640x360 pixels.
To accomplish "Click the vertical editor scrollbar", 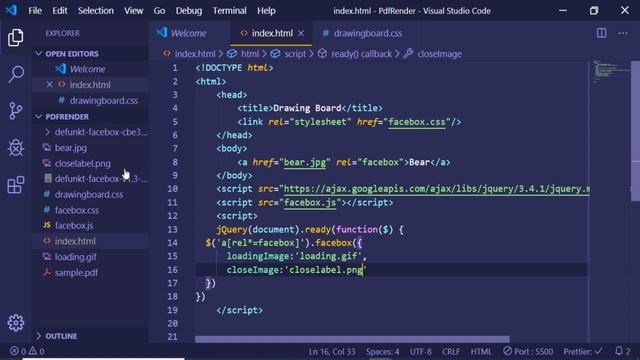I will coord(635,131).
